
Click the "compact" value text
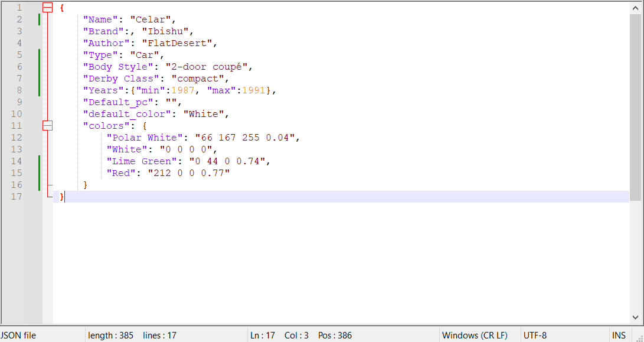coord(198,79)
